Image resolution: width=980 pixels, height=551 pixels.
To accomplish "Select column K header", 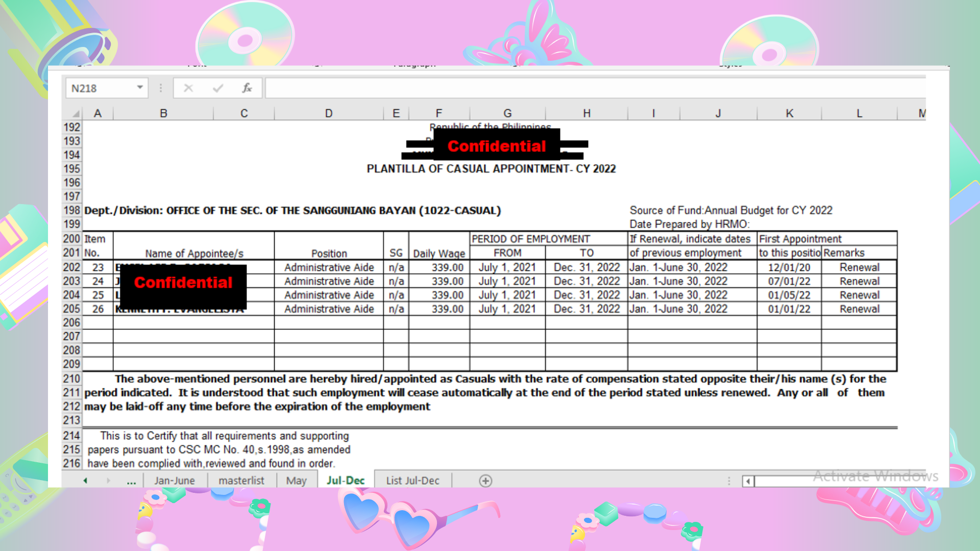I will pos(789,113).
